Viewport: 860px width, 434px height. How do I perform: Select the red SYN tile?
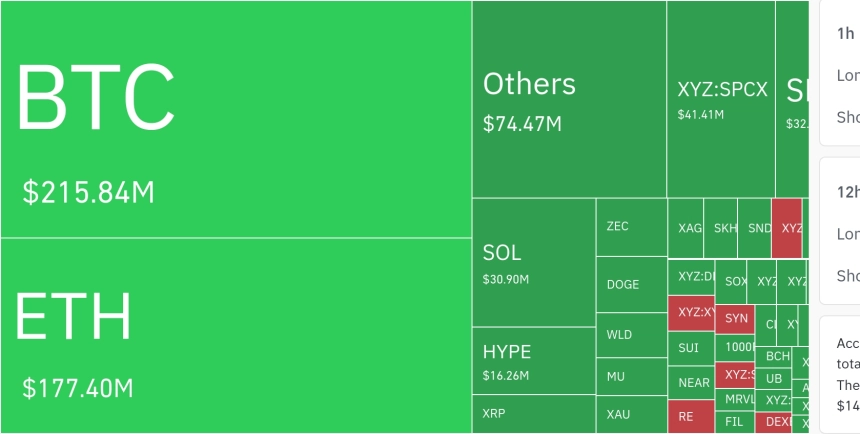coord(734,319)
